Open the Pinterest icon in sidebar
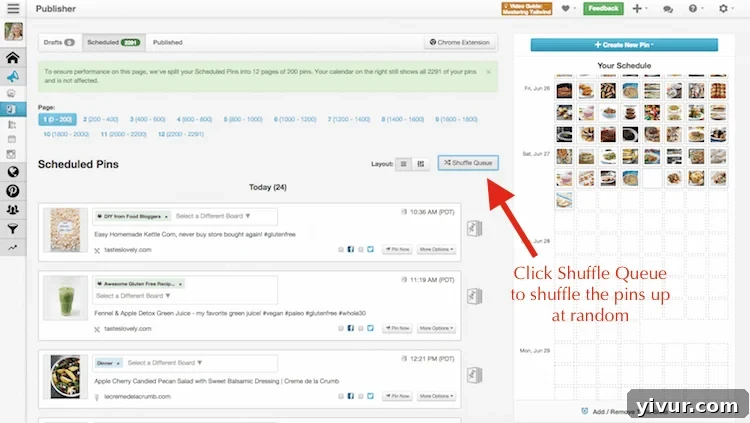 pos(13,190)
